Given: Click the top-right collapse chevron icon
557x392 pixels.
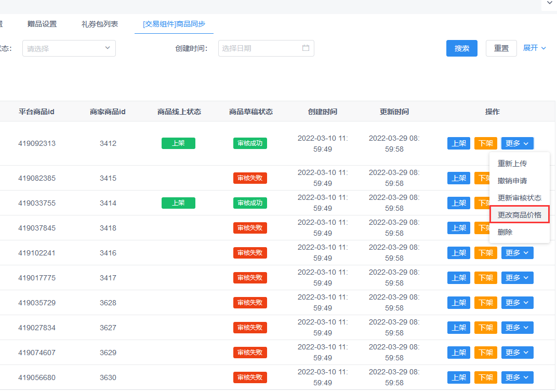Looking at the screenshot, I should [549, 3].
